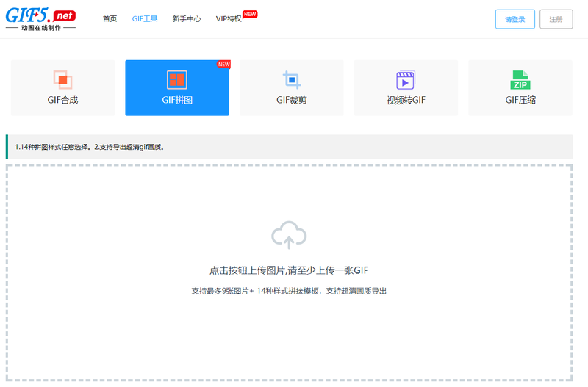This screenshot has width=588, height=387.
Task: Select the GIF拼图 tab label
Action: pyautogui.click(x=177, y=100)
